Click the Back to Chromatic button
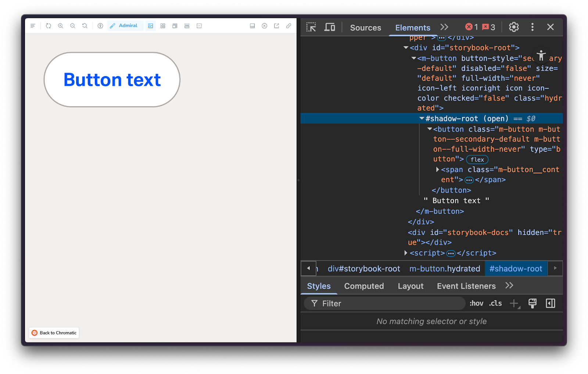 click(54, 332)
